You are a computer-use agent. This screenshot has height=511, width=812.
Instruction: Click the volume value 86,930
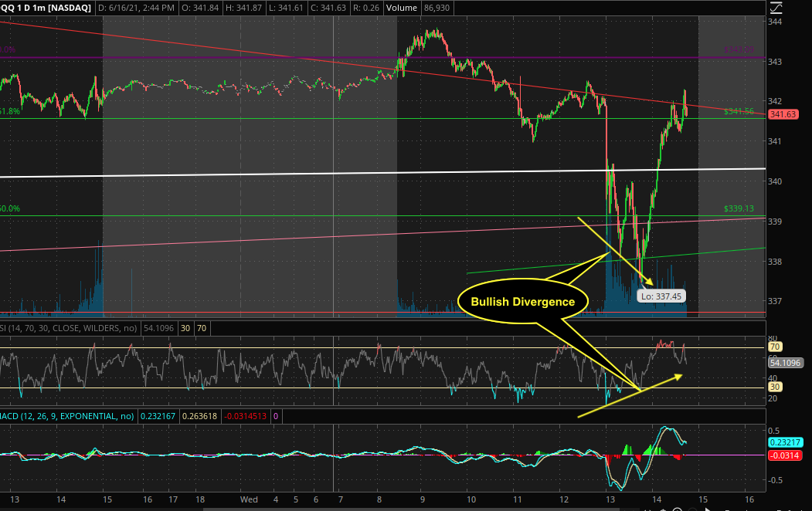437,8
